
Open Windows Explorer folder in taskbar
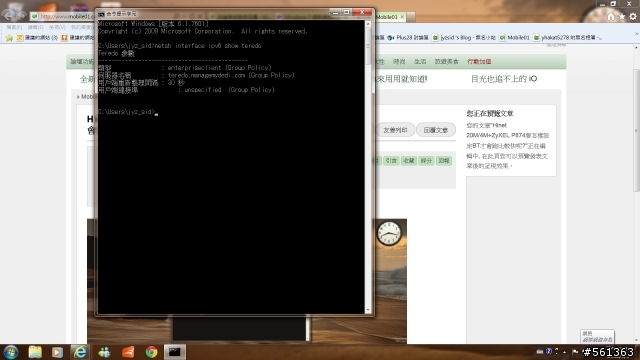point(35,352)
